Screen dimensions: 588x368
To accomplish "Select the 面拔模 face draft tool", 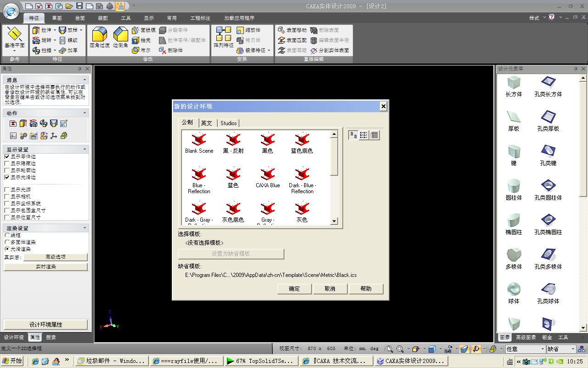I will click(x=144, y=30).
